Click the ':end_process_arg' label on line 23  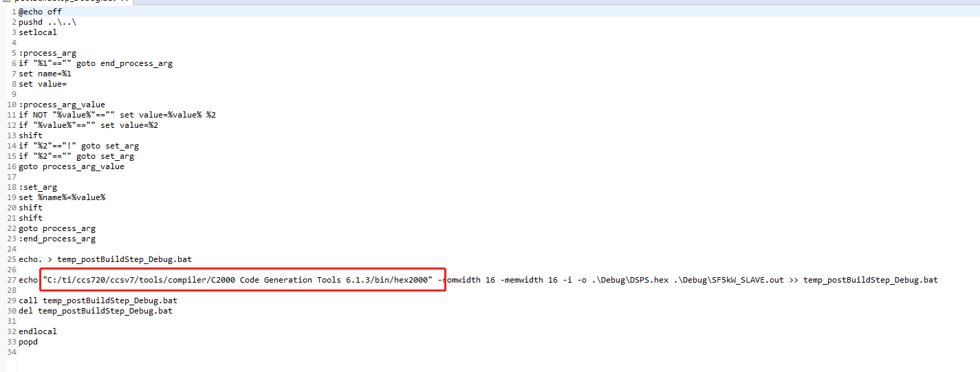click(x=57, y=239)
